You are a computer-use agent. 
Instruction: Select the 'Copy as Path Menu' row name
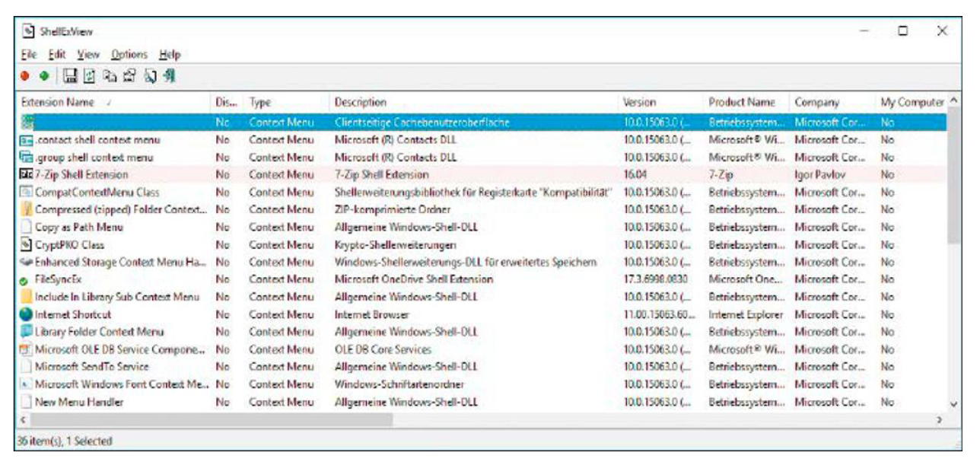click(x=79, y=228)
